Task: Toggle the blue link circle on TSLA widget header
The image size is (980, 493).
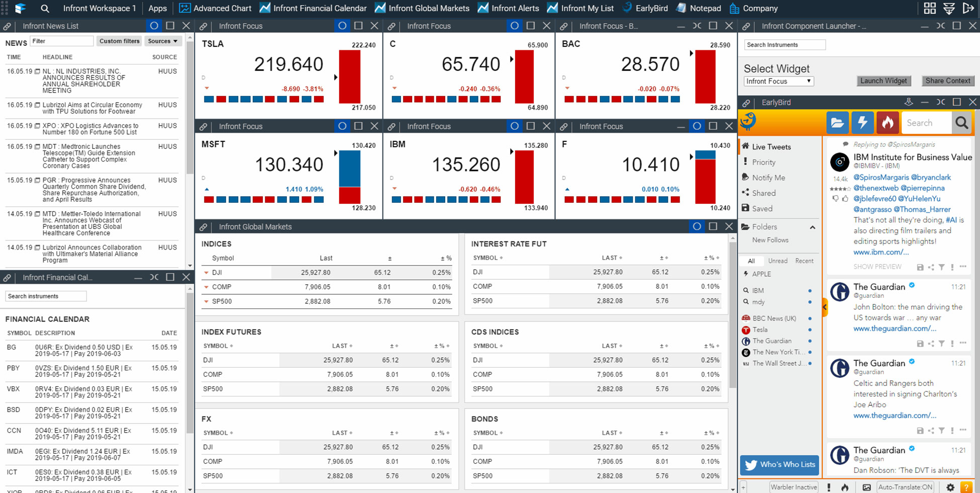Action: [342, 26]
